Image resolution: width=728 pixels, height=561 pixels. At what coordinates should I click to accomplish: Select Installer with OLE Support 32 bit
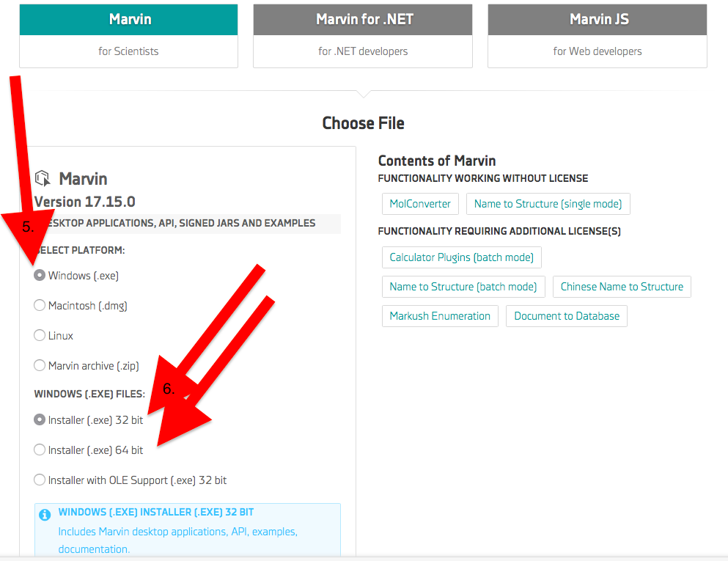(40, 480)
